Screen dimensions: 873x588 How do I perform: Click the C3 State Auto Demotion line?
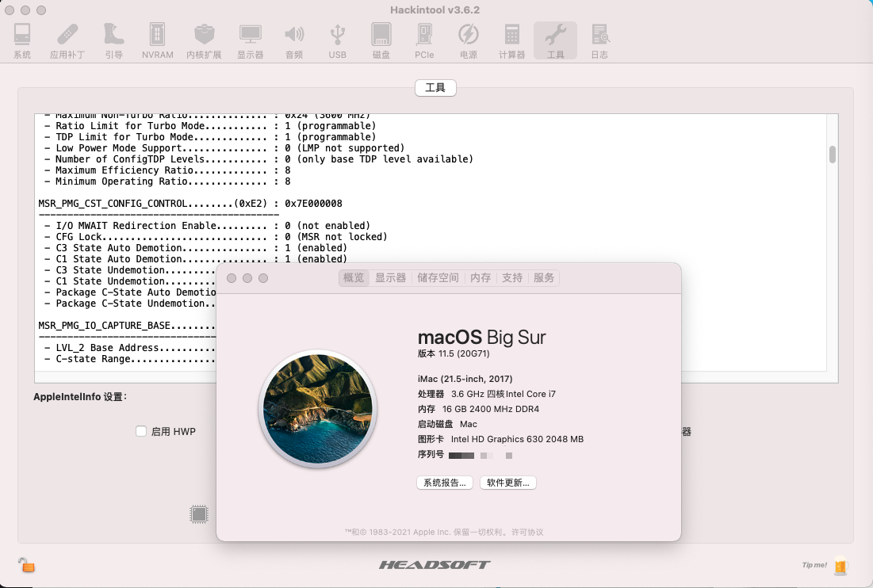pyautogui.click(x=196, y=248)
